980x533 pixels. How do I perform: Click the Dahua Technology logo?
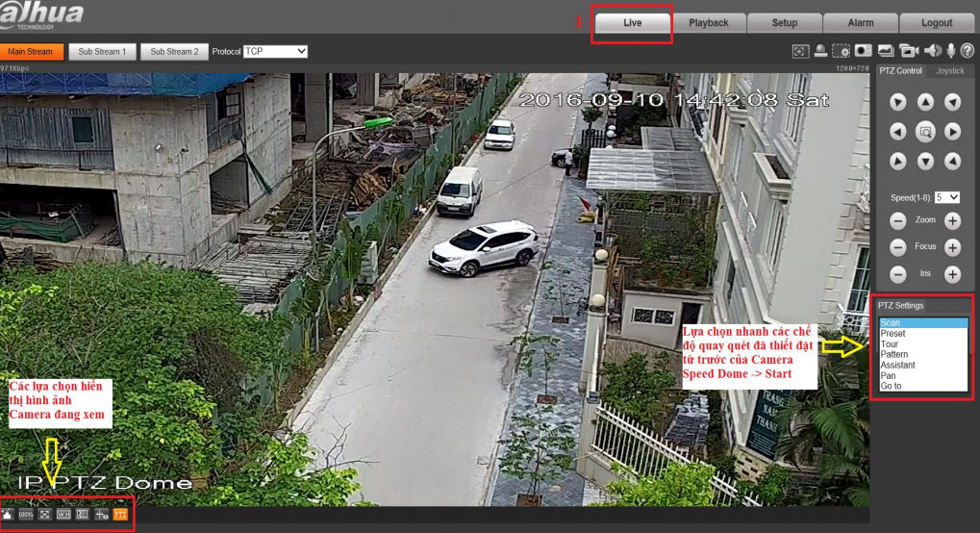(41, 15)
